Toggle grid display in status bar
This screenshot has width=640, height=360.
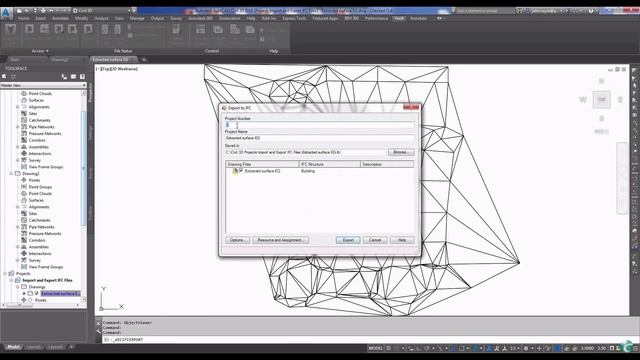(389, 348)
